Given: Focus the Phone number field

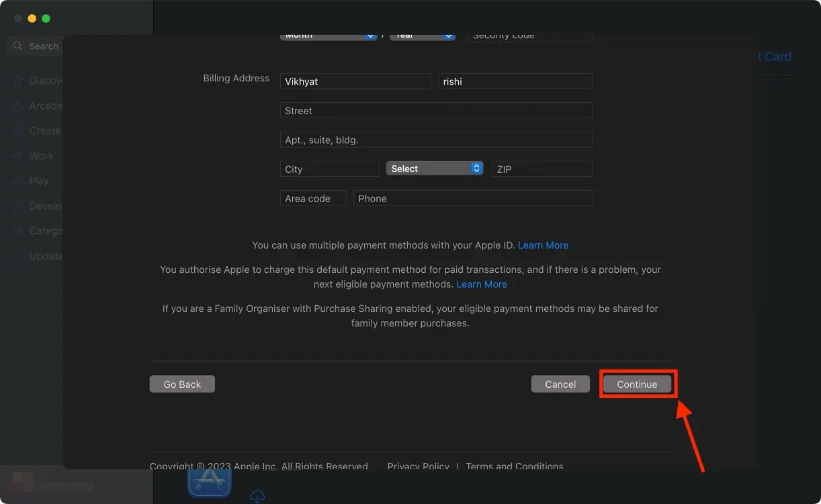Looking at the screenshot, I should (x=473, y=198).
